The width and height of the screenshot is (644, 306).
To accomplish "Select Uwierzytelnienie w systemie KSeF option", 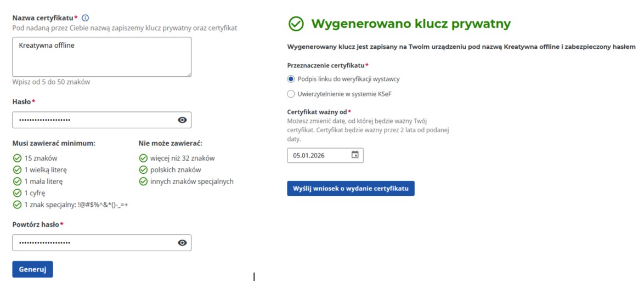I will [x=291, y=94].
